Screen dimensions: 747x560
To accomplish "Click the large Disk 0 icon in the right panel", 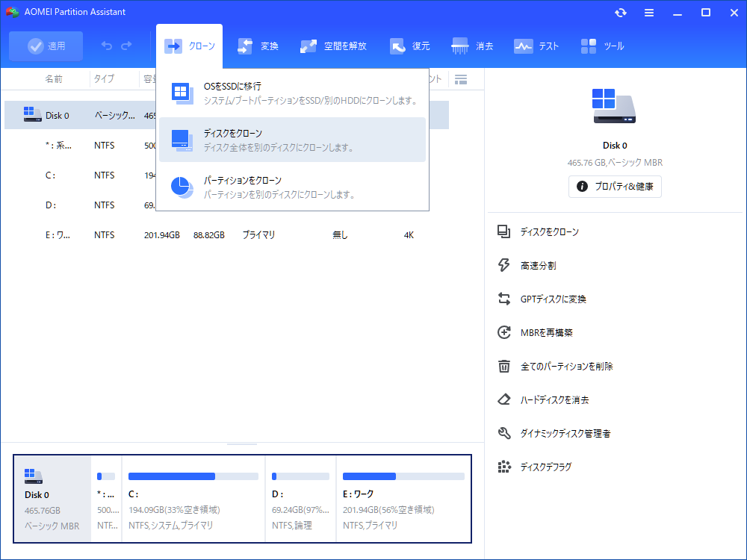I will pyautogui.click(x=614, y=106).
